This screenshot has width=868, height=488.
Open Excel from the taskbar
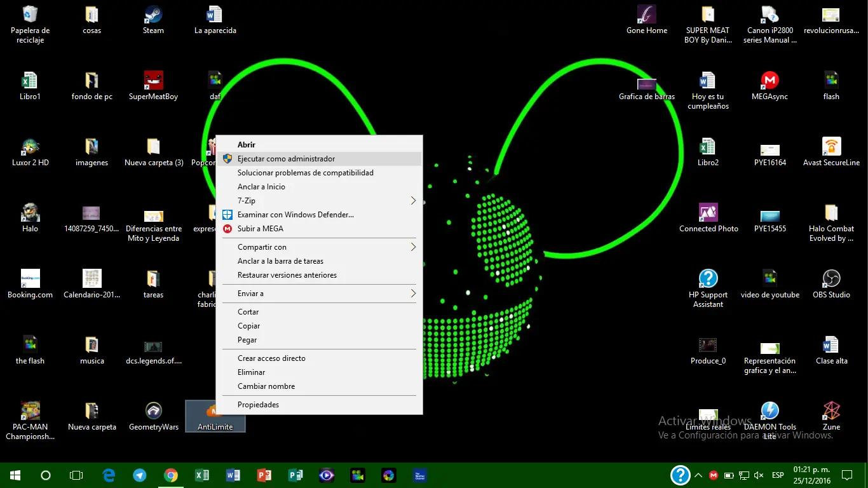point(201,475)
